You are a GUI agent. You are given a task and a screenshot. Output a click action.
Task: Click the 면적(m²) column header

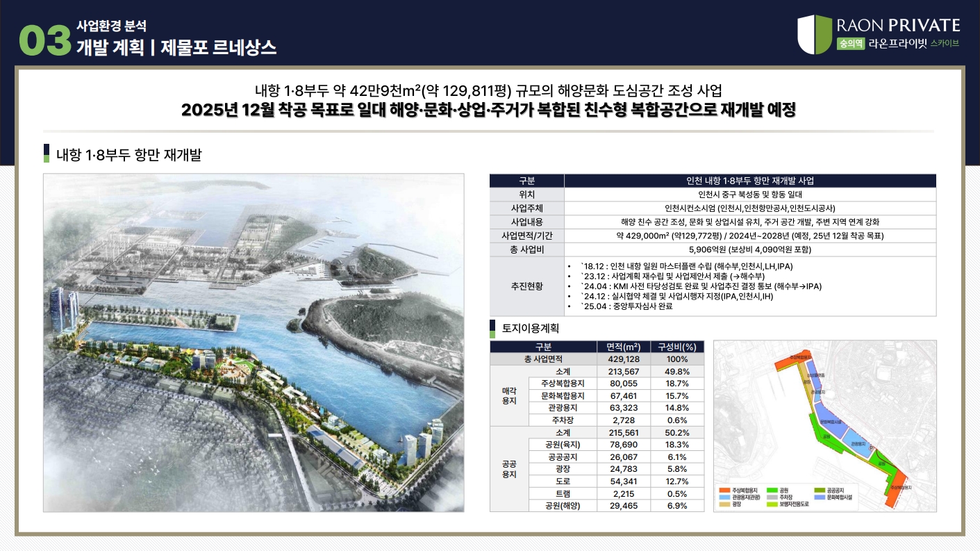pyautogui.click(x=622, y=347)
